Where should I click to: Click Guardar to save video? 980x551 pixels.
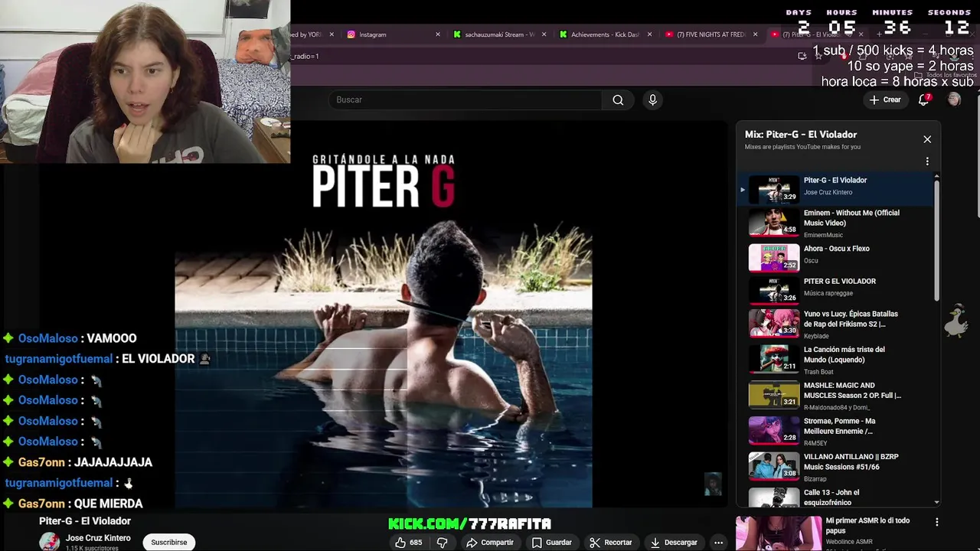tap(552, 542)
